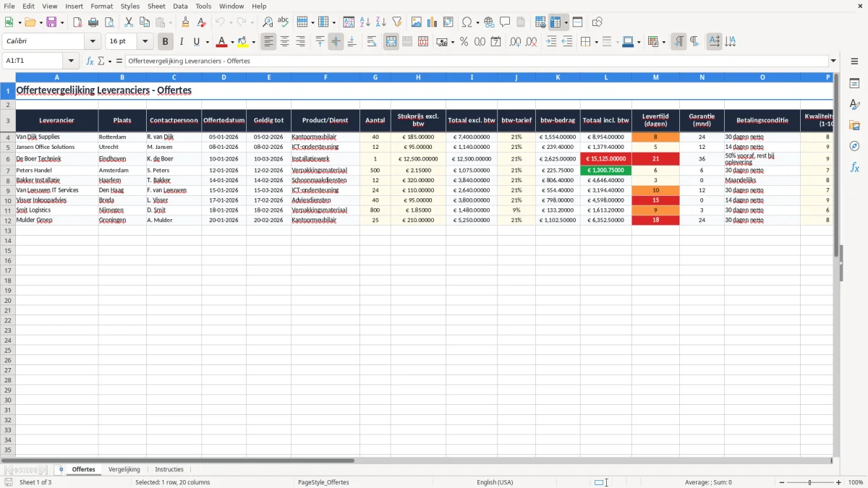Open the Sort dialog icon
Image resolution: width=868 pixels, height=488 pixels.
point(349,22)
